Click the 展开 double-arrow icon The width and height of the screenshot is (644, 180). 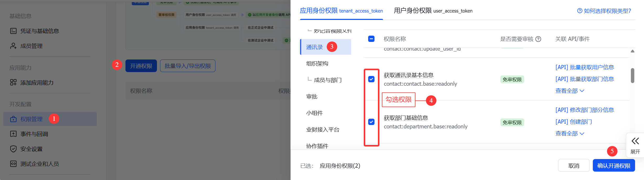(635, 141)
